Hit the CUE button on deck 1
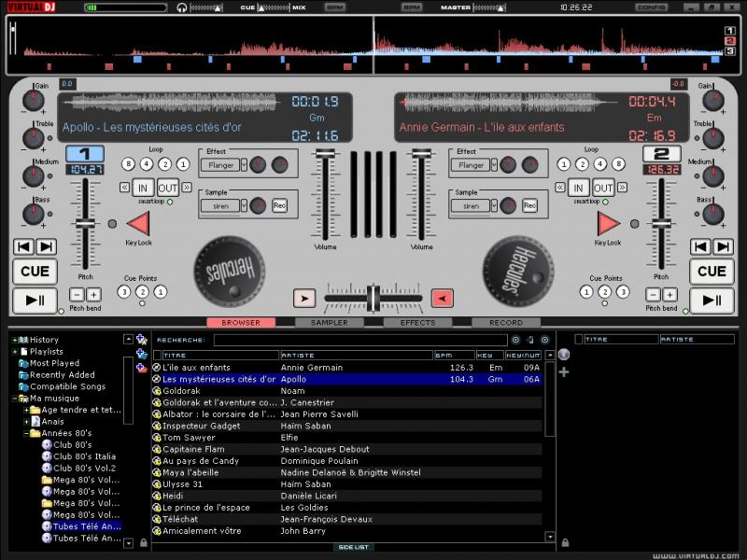747x560 pixels. click(35, 272)
